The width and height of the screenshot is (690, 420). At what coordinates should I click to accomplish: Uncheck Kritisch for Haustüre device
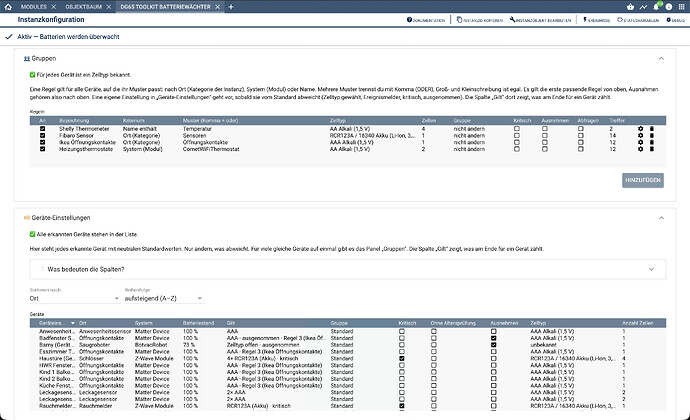[x=401, y=358]
